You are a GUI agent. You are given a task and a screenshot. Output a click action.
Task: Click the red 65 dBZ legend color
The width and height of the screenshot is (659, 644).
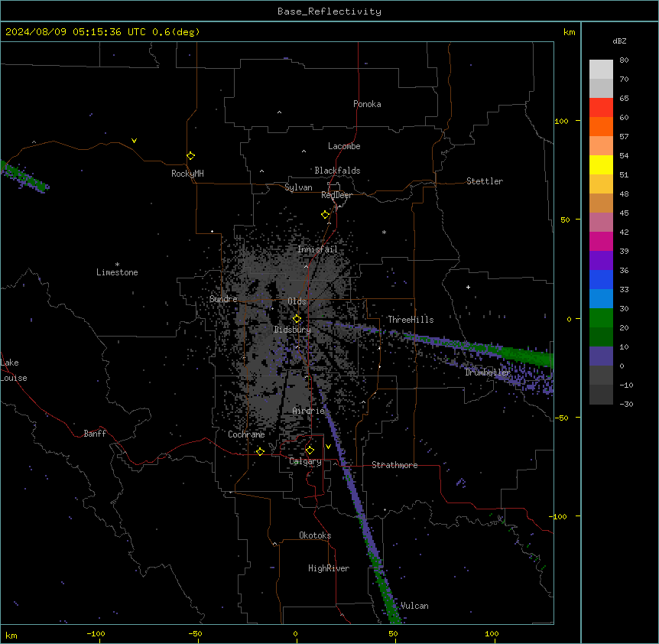(x=601, y=108)
